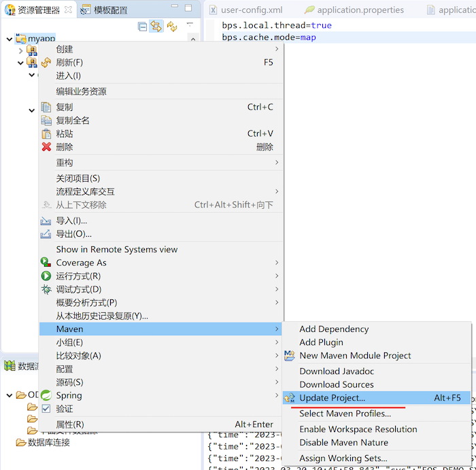The width and height of the screenshot is (476, 470).
Task: Click the green 运行方式 play icon
Action: pyautogui.click(x=46, y=276)
